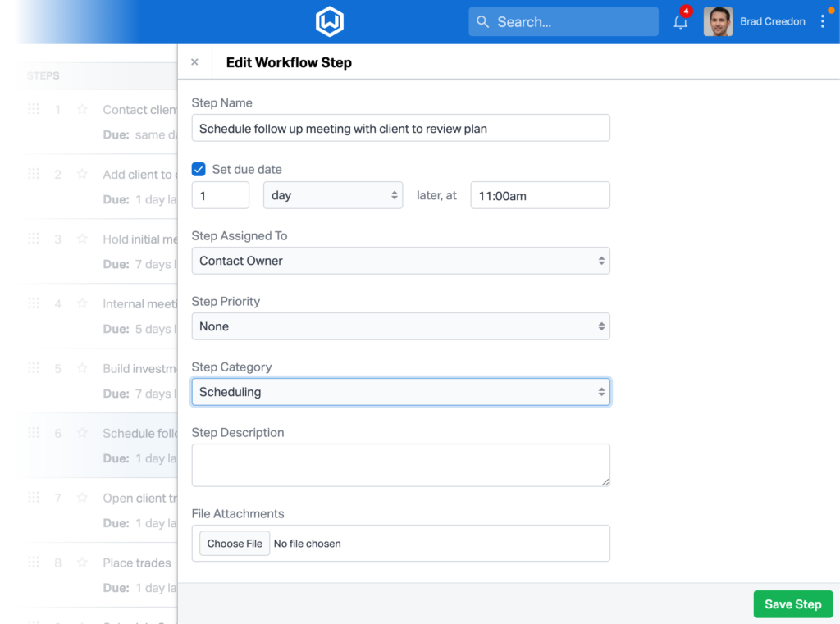This screenshot has height=624, width=840.
Task: Open the Step Priority dropdown
Action: [400, 326]
